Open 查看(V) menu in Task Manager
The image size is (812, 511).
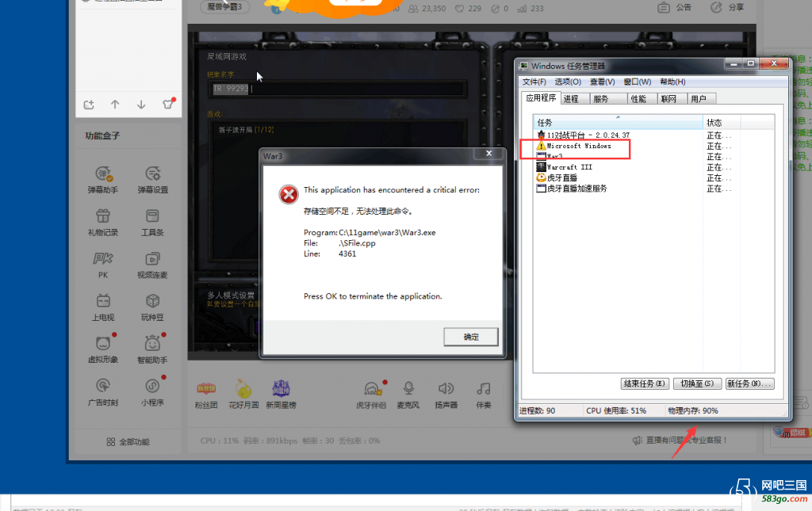pyautogui.click(x=603, y=82)
